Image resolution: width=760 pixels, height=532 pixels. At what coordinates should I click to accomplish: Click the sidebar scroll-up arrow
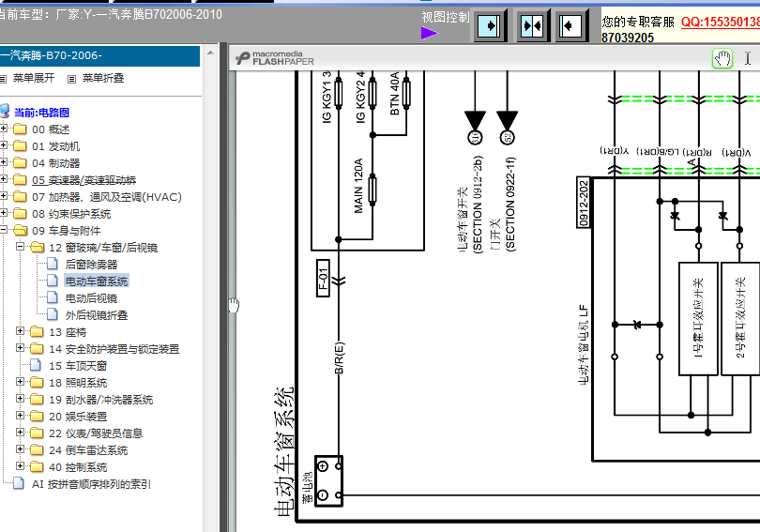tap(210, 53)
